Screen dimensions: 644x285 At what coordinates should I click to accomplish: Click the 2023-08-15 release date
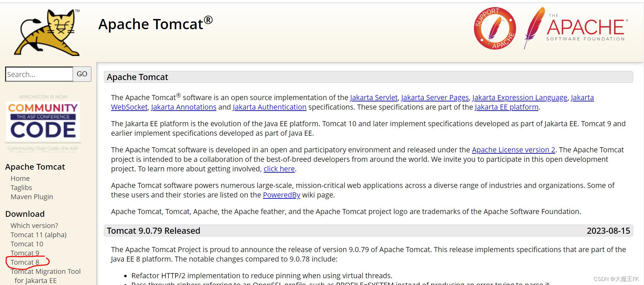(608, 231)
